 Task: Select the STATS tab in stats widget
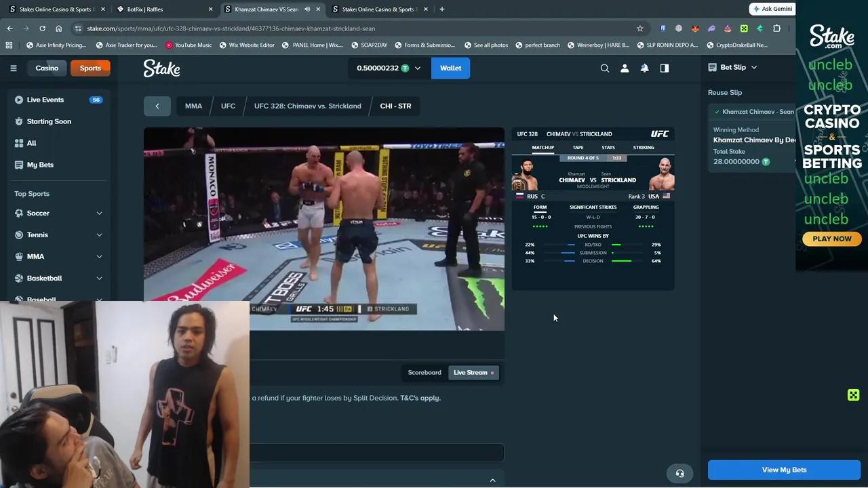pos(608,147)
